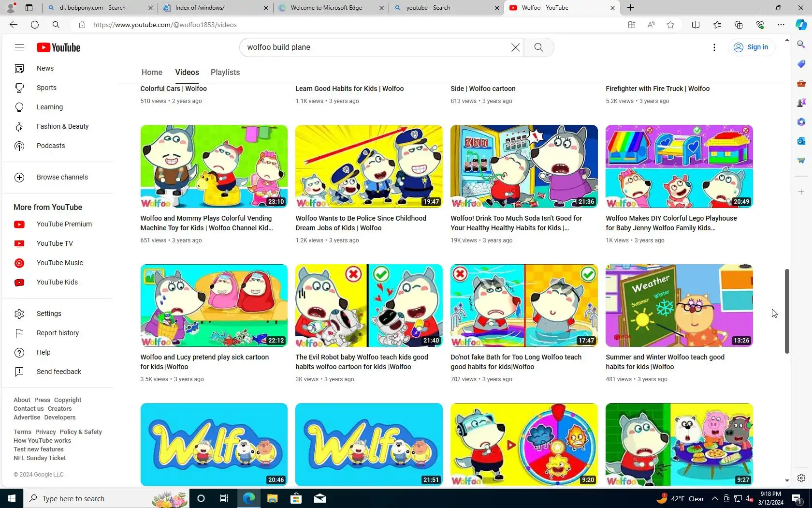Viewport: 812px width, 508px height.
Task: Open YouTube Kids
Action: coord(58,283)
